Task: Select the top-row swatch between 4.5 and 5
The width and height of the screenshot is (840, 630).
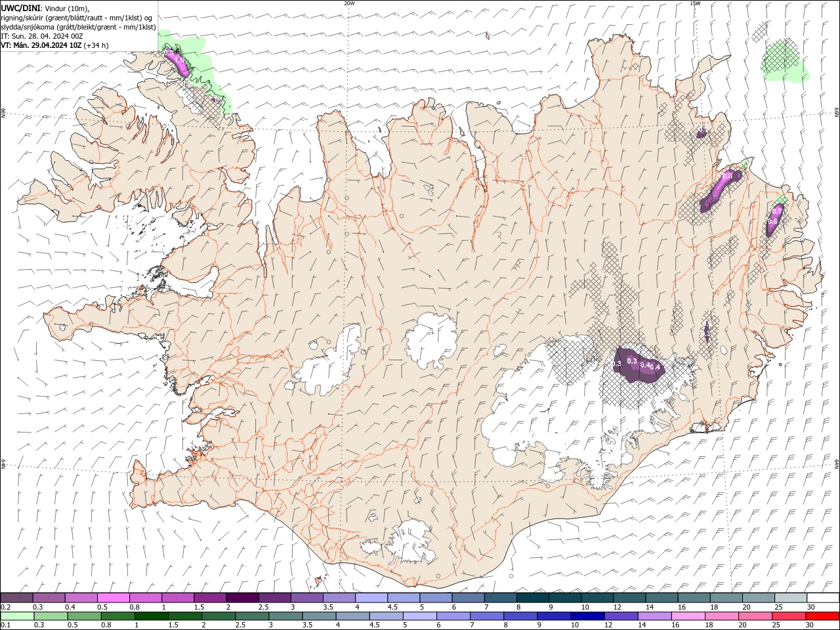Action: pyautogui.click(x=403, y=598)
